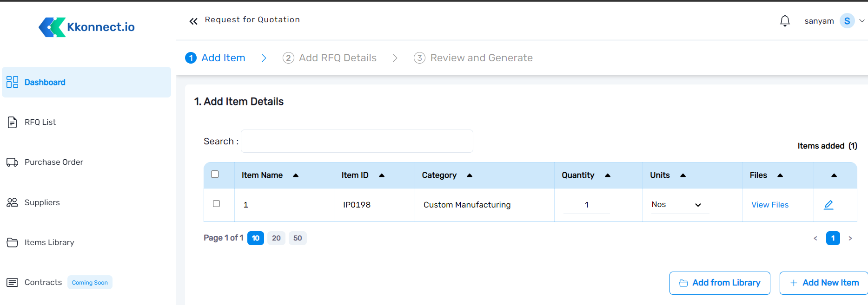Tick the checkbox for item IP0198

click(216, 204)
